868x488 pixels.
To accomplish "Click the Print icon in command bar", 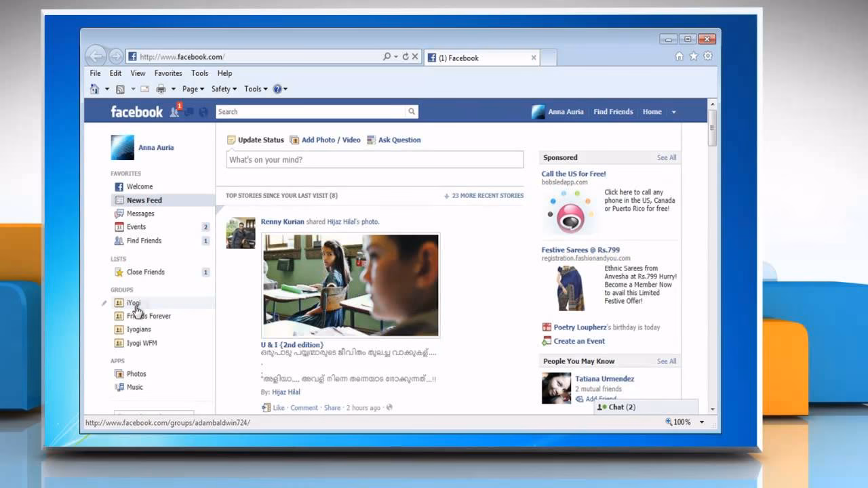I will tap(161, 89).
